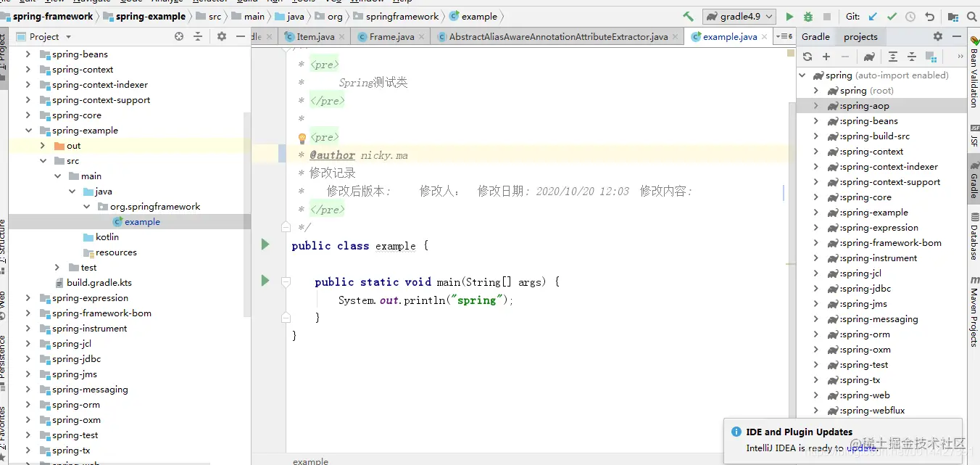Image resolution: width=980 pixels, height=465 pixels.
Task: Collapse the spring-example folder in project tree
Action: [x=28, y=131]
